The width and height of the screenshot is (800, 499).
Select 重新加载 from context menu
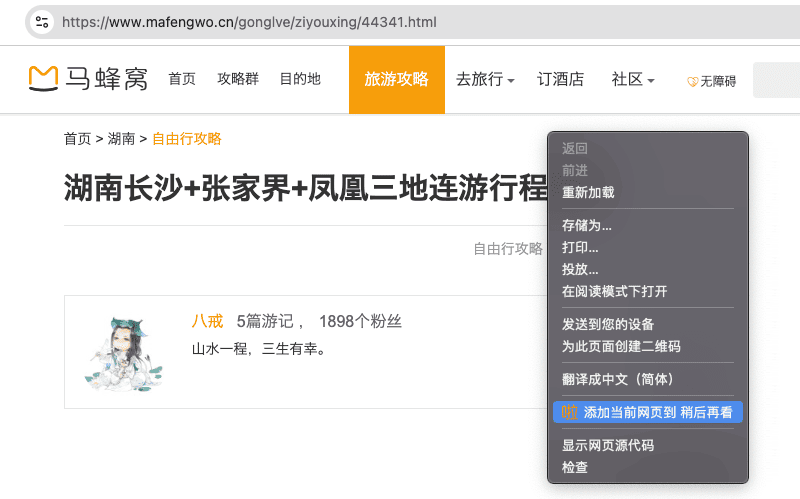click(588, 192)
